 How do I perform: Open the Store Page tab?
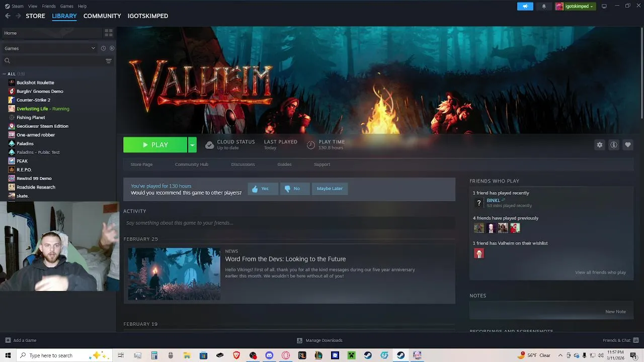pos(141,164)
